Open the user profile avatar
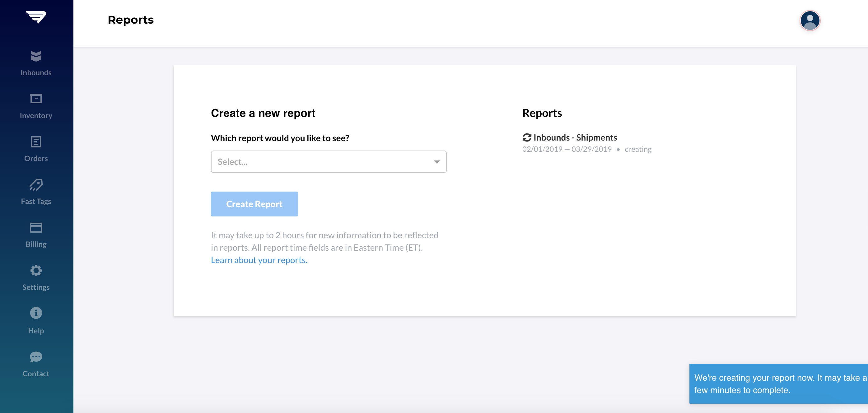This screenshot has width=868, height=413. (810, 21)
